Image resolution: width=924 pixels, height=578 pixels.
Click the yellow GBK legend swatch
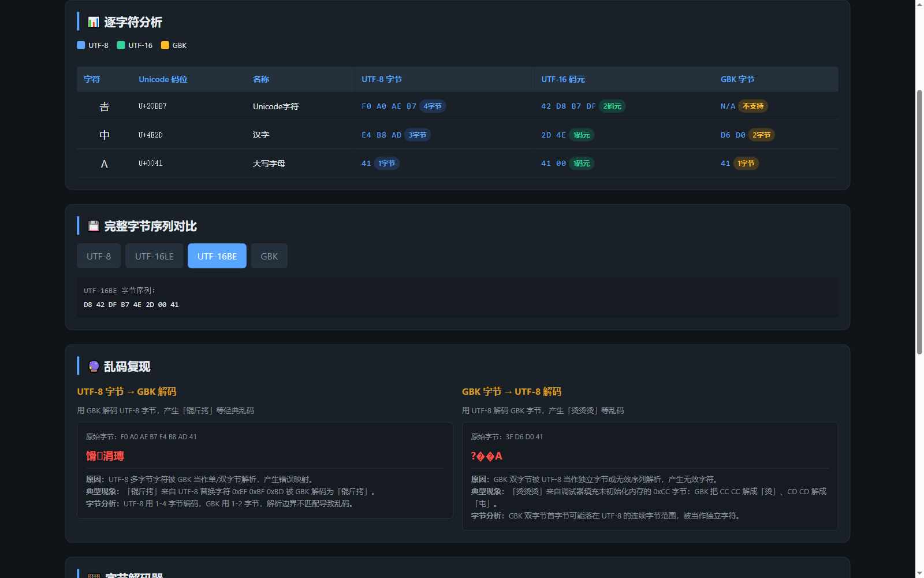pos(165,45)
